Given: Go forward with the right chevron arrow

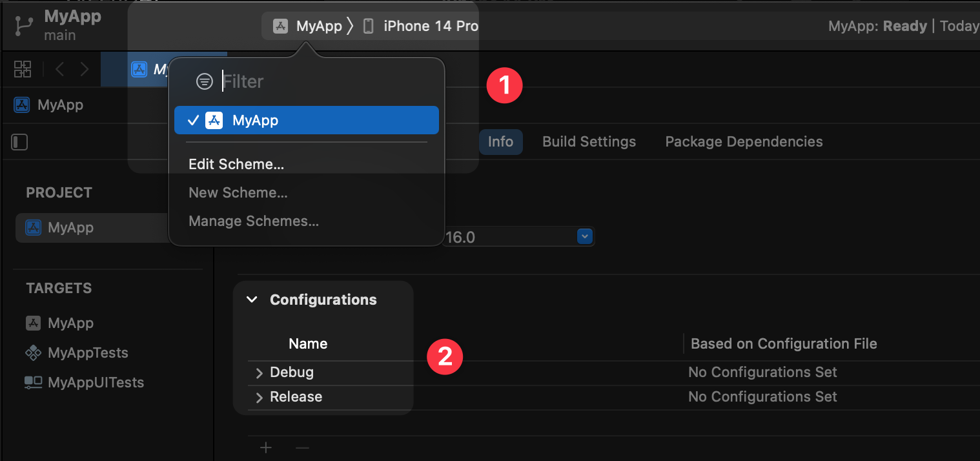Looking at the screenshot, I should (x=85, y=69).
